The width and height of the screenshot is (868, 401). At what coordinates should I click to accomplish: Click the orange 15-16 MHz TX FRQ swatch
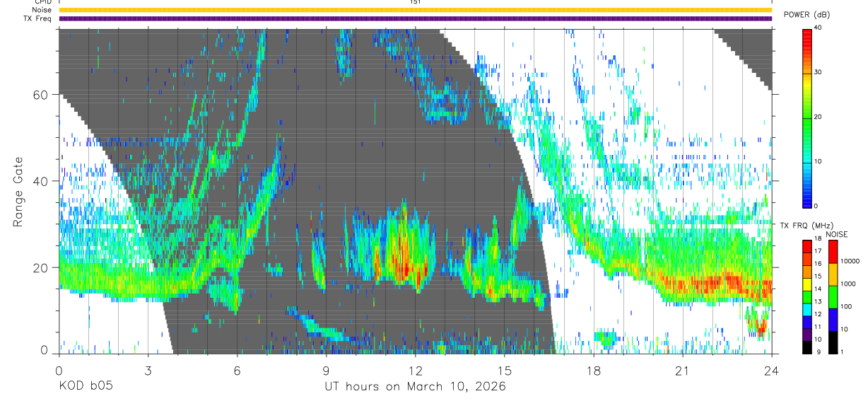click(x=807, y=272)
